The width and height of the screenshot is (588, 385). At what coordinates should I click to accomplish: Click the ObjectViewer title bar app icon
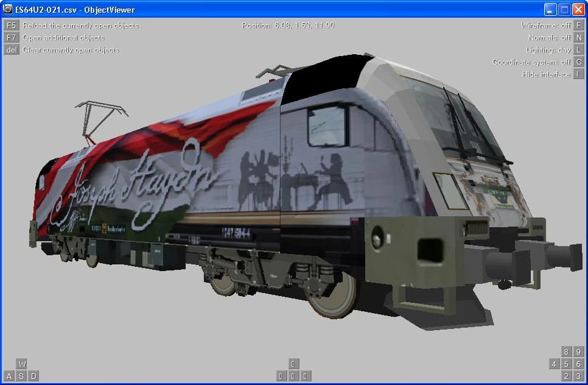pos(7,9)
